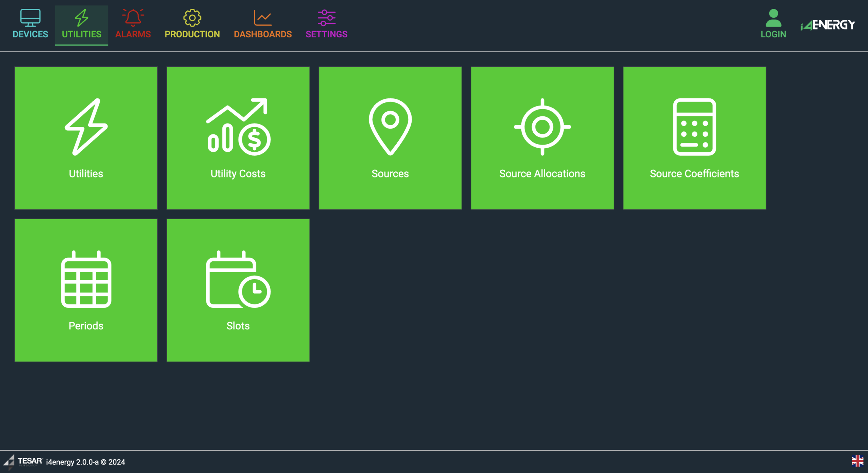Click the i4energy 2.0.0-a version text
The width and height of the screenshot is (868, 473).
pos(85,462)
